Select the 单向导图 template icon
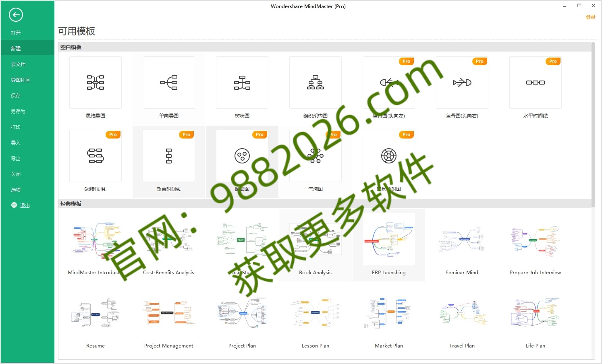602x364 pixels. (x=169, y=83)
